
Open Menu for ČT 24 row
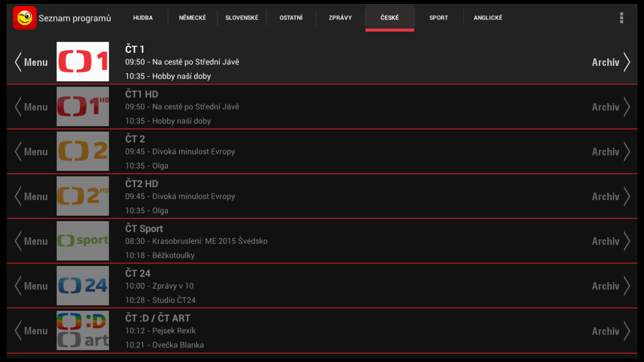[x=31, y=286]
